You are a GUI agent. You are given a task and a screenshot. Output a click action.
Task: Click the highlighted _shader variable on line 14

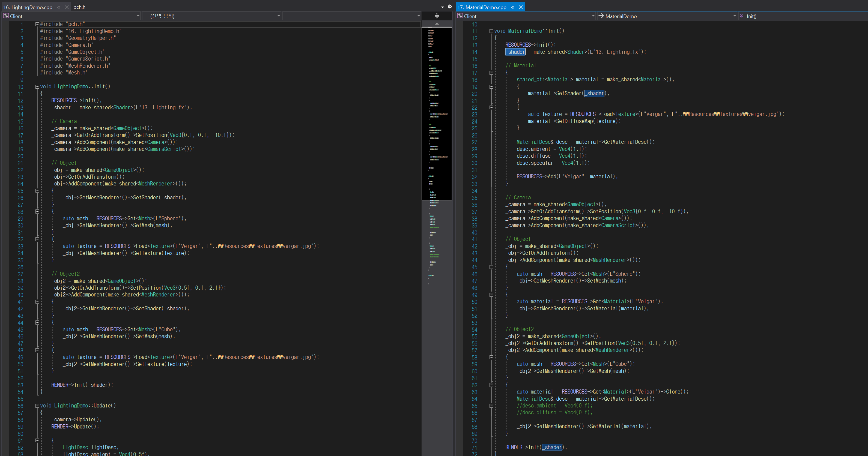click(x=515, y=52)
